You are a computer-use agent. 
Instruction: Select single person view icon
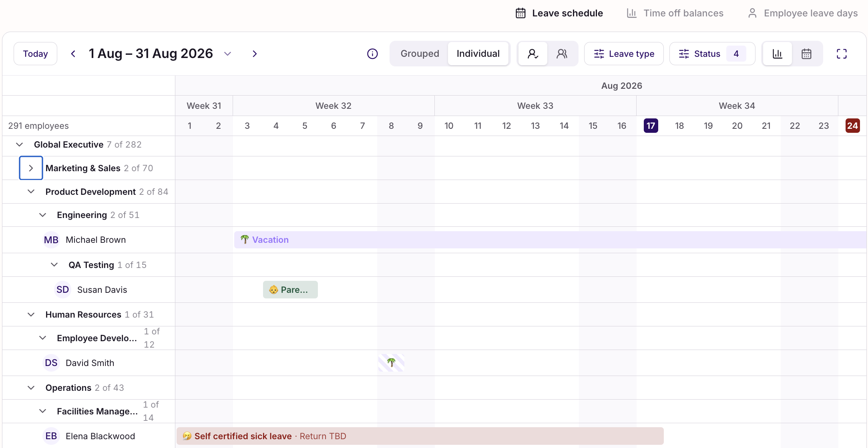point(532,54)
